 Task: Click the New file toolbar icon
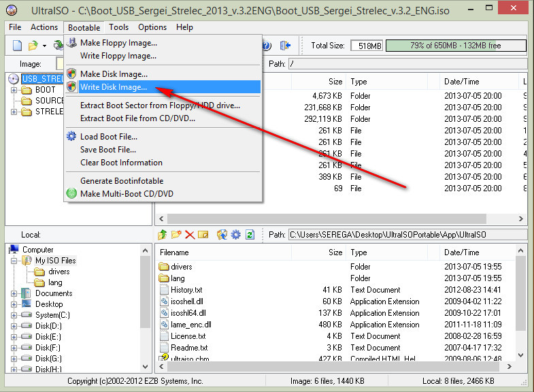[17, 46]
